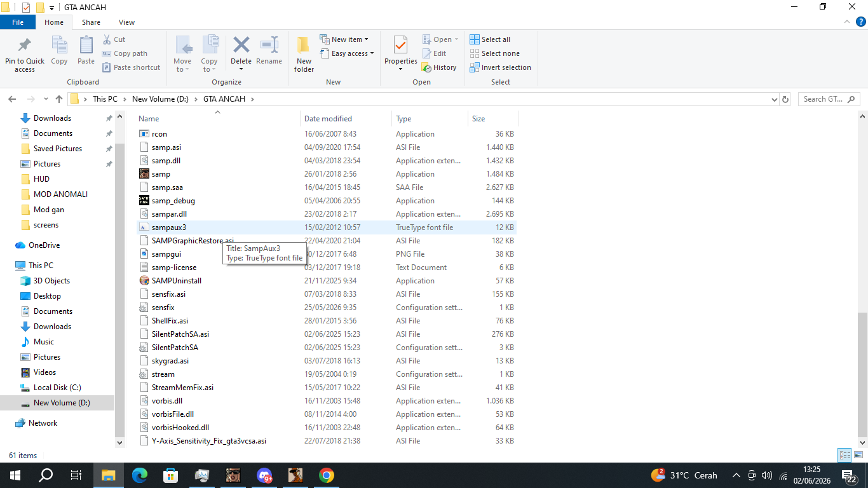
Task: Open Task View on taskbar
Action: click(x=76, y=475)
